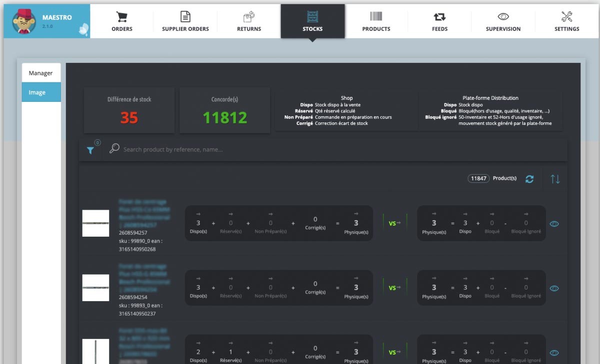Screen dimensions: 600x364
Task: Open Orders via the cart icon
Action: (x=121, y=17)
